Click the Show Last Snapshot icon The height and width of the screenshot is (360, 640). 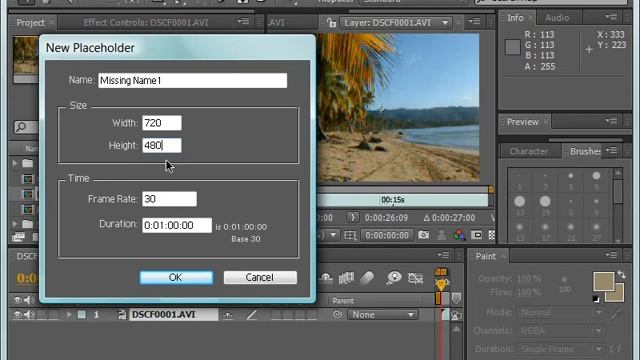click(x=441, y=235)
